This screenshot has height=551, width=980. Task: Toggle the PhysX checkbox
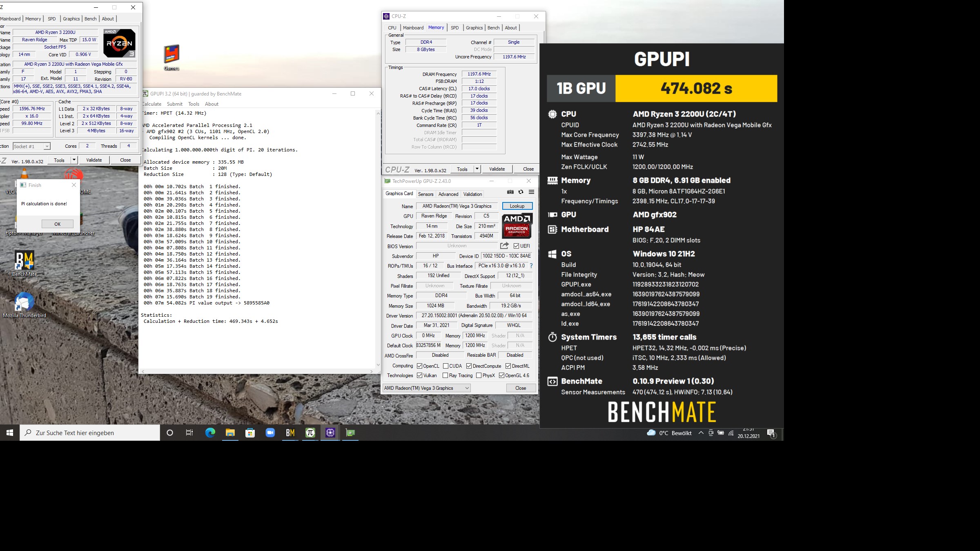(479, 375)
